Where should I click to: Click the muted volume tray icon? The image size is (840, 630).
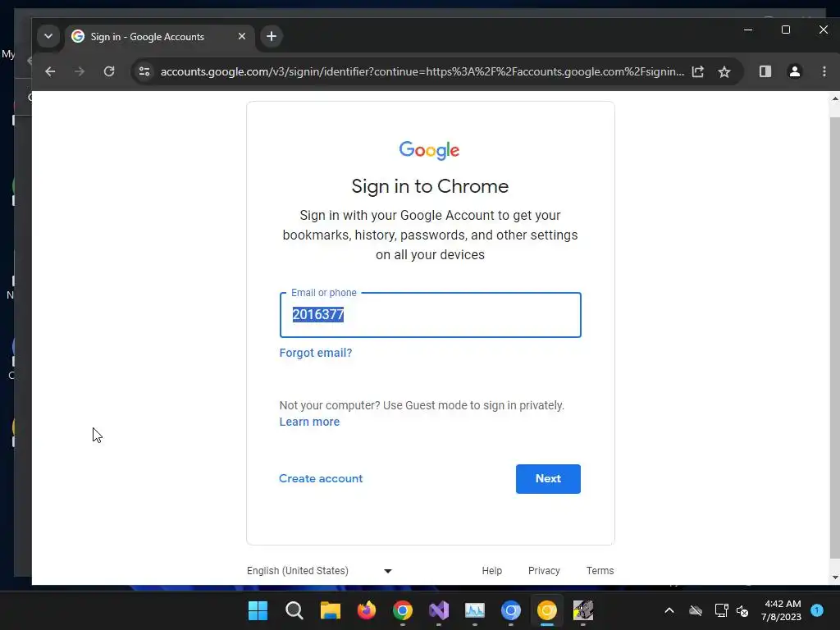click(x=742, y=610)
